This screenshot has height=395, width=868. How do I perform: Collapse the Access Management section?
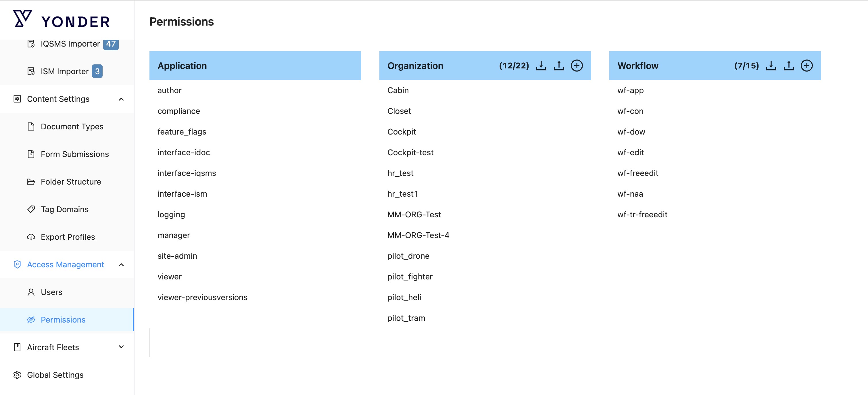[121, 264]
